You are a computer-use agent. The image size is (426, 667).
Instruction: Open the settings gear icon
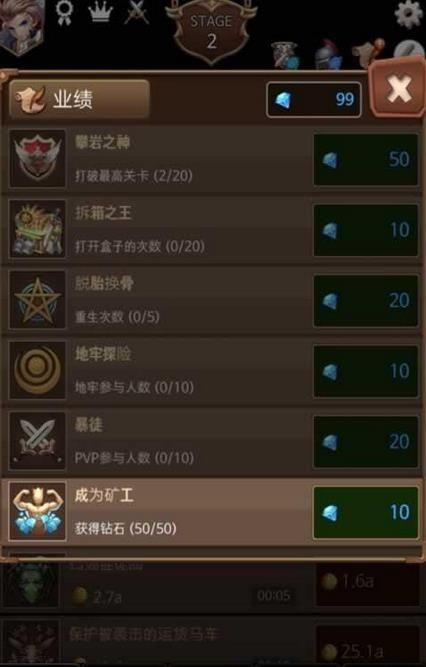(x=408, y=14)
